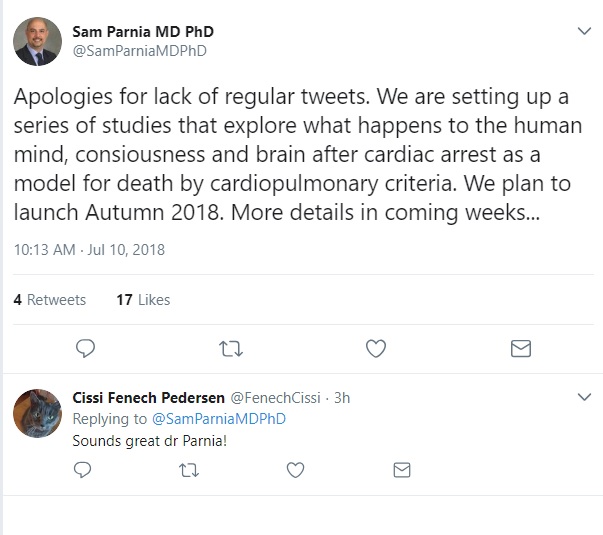Expand options chevron on Cissi's reply

click(x=585, y=397)
